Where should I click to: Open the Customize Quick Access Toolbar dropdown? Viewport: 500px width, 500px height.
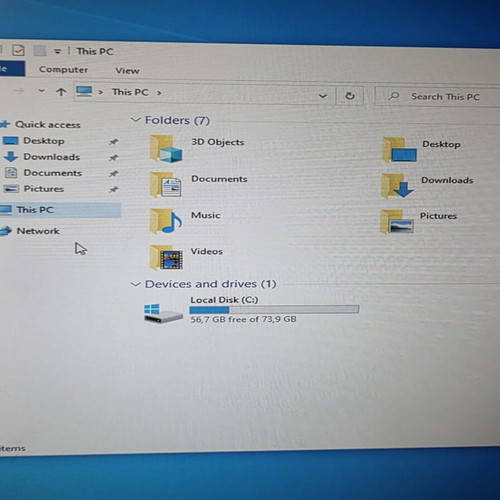[x=58, y=51]
